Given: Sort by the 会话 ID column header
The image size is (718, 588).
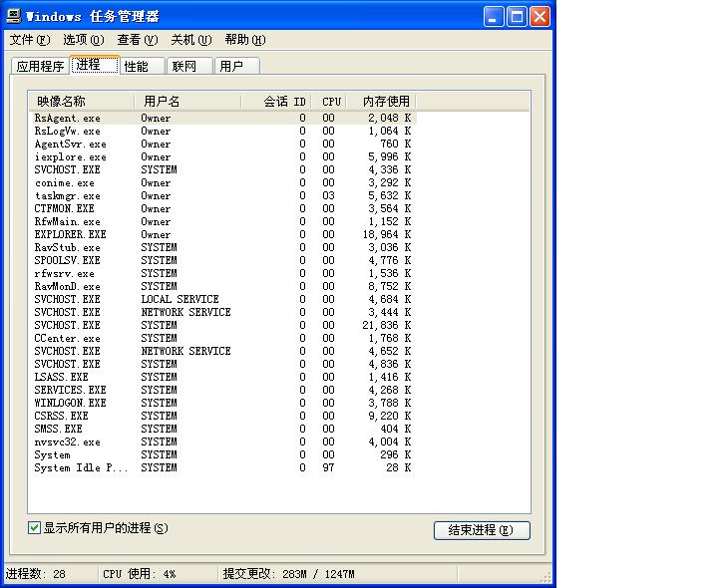Looking at the screenshot, I should [276, 101].
